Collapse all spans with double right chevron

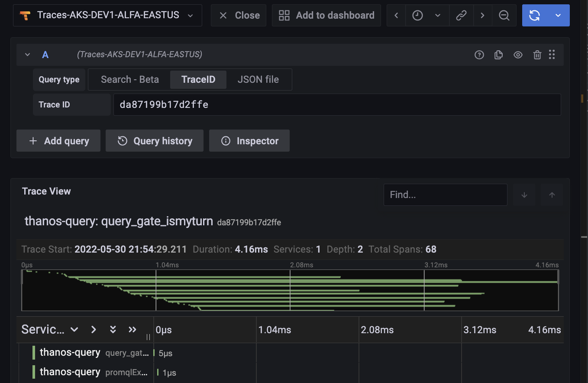tap(132, 330)
